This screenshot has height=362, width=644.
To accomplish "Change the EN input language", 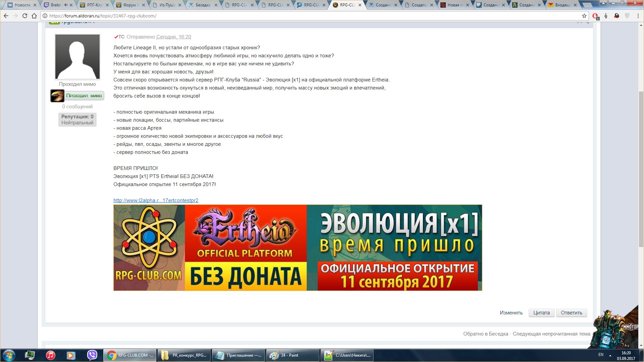I will [x=601, y=355].
